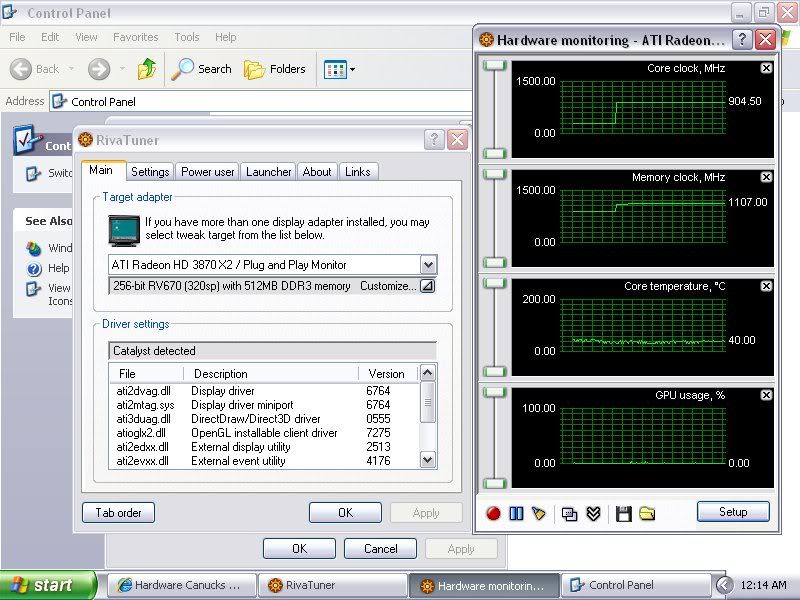Open Help menu in Control Panel
This screenshot has width=800, height=600.
pyautogui.click(x=226, y=37)
